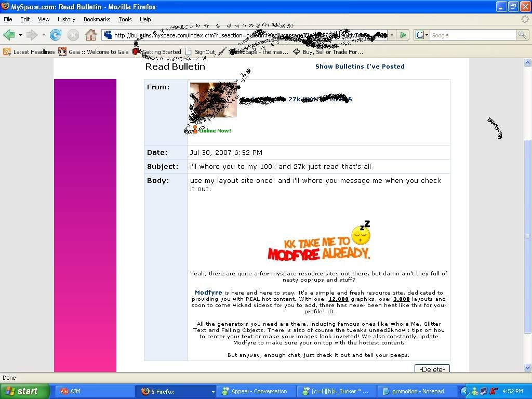Go to the Home page icon
Image resolution: width=532 pixels, height=399 pixels.
(x=91, y=35)
